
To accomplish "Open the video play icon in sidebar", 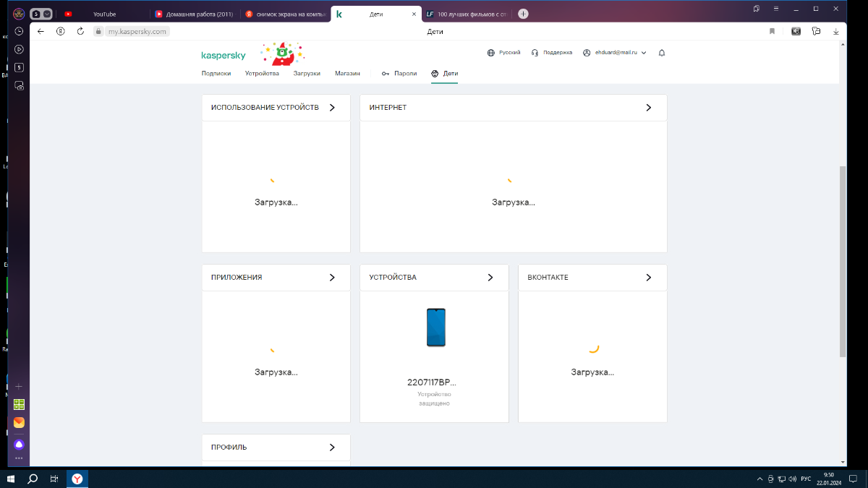I will (19, 49).
